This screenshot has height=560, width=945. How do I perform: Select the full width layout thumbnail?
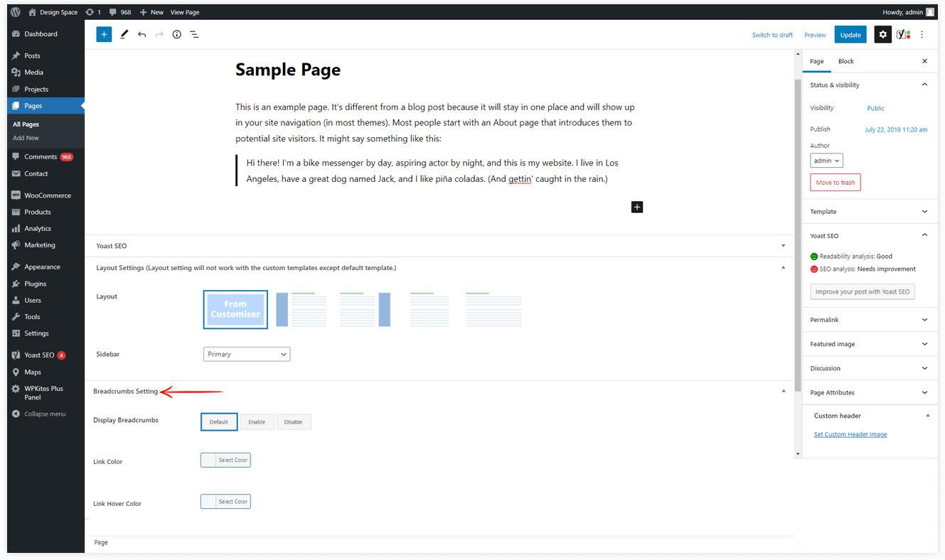(493, 309)
